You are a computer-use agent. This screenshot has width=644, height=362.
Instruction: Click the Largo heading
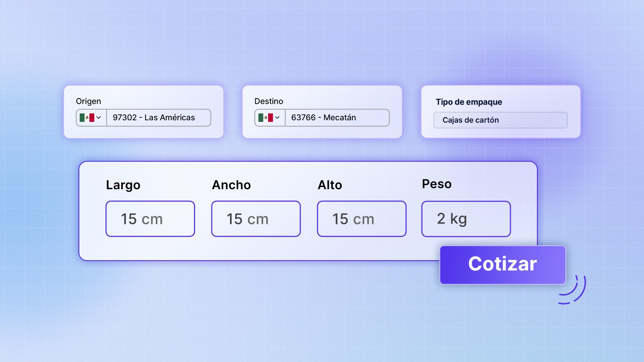123,185
